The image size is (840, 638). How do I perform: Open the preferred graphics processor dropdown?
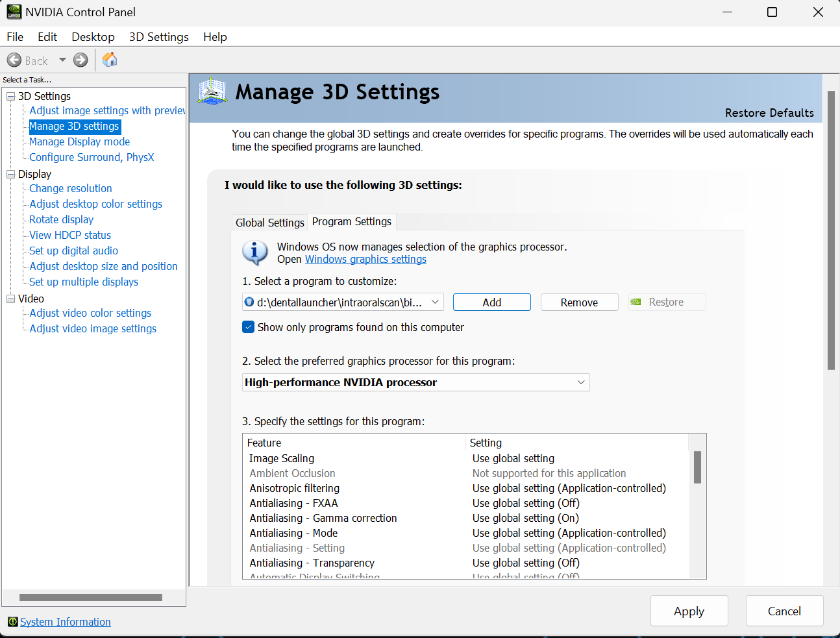[x=415, y=382]
